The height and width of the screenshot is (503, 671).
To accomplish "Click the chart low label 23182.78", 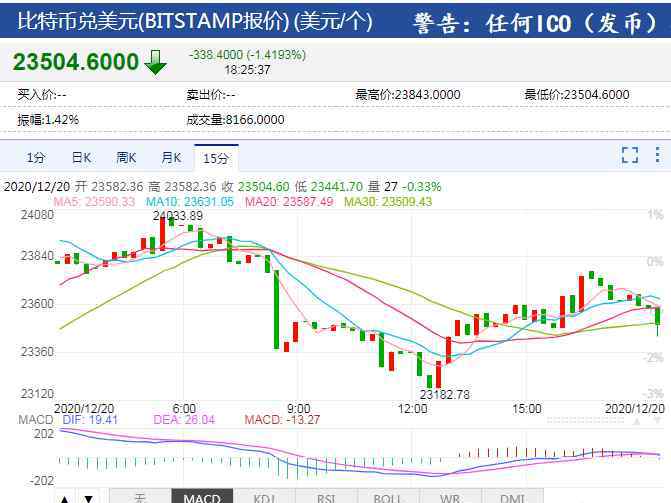I will [445, 394].
